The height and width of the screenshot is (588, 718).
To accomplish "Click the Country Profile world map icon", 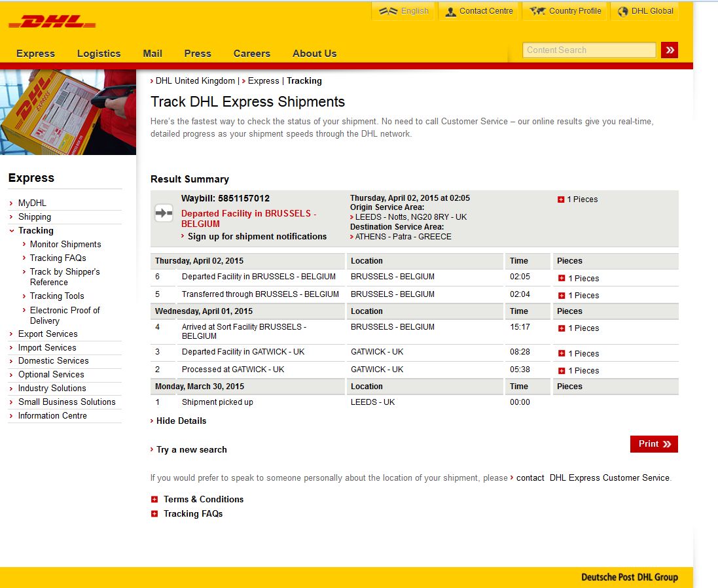I will coord(537,11).
